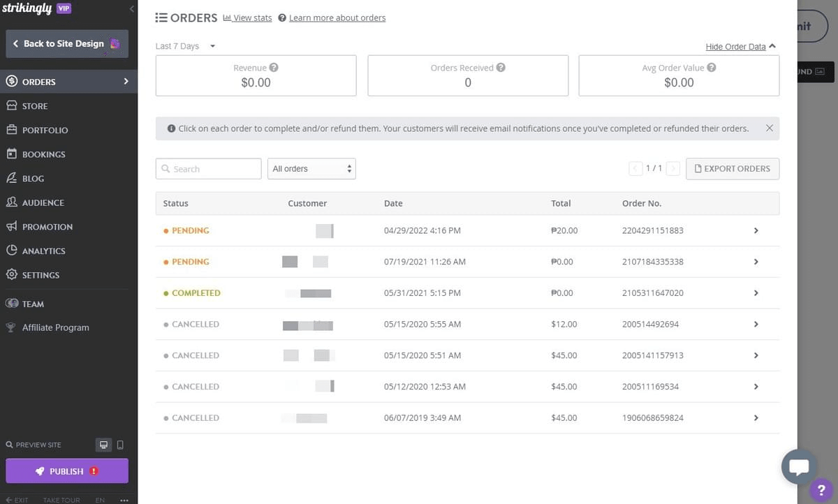Collapse stats using Hide Order Data
This screenshot has height=504, width=838.
click(x=735, y=47)
